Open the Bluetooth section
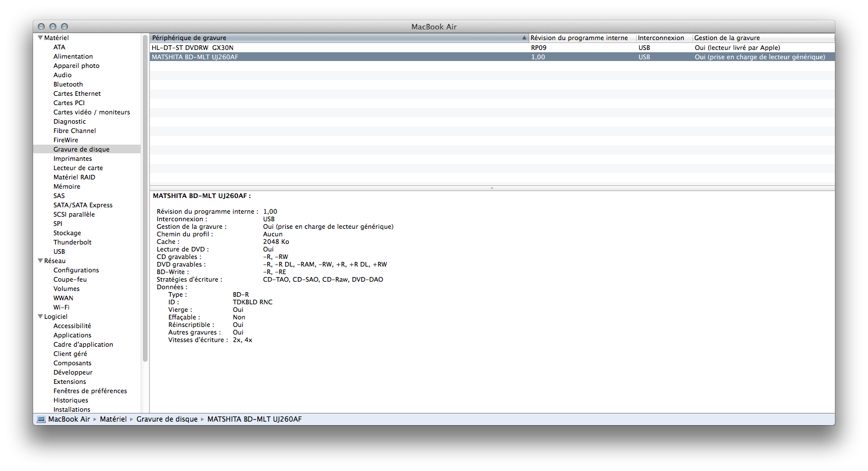Image resolution: width=868 pixels, height=471 pixels. [68, 84]
